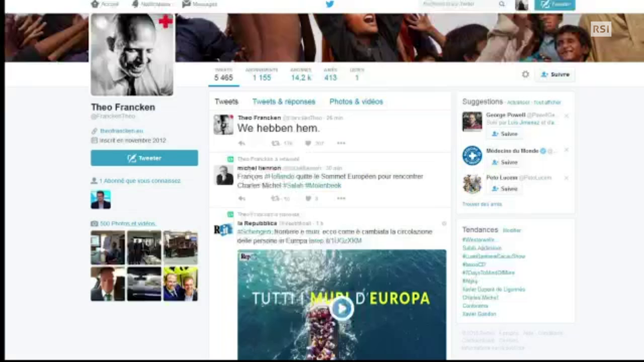This screenshot has width=644, height=362.
Task: Like michel henrion's tweet
Action: pyautogui.click(x=308, y=198)
